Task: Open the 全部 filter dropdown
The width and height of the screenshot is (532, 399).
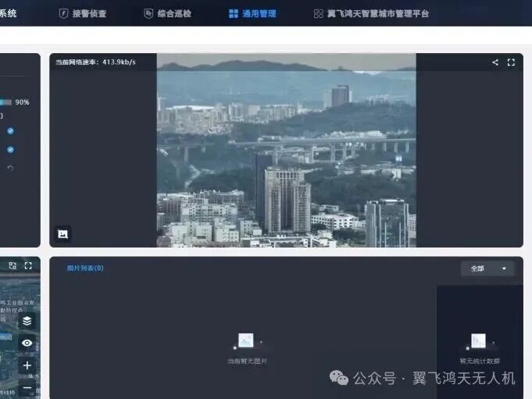Action: click(x=488, y=269)
